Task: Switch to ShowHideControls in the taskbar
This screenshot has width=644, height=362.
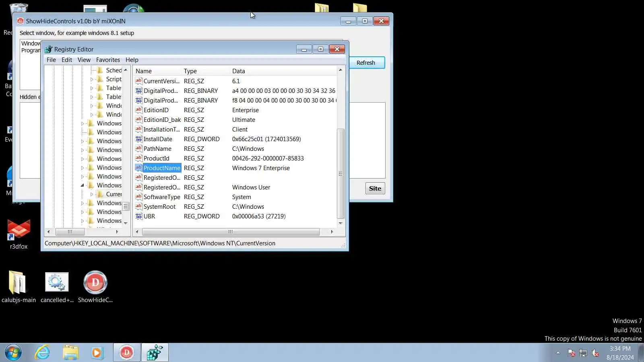Action: (x=126, y=353)
